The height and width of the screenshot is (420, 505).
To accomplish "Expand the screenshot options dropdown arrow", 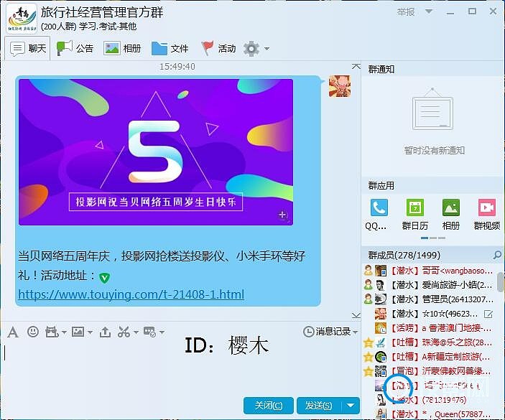I will [136, 332].
